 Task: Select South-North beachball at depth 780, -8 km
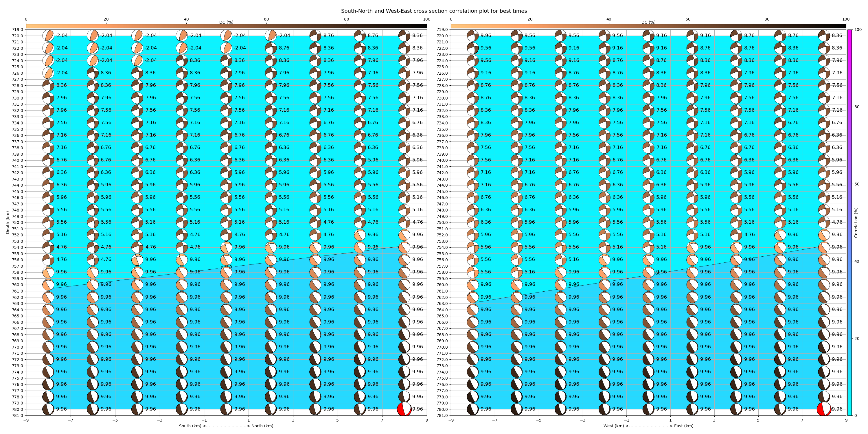tap(48, 409)
